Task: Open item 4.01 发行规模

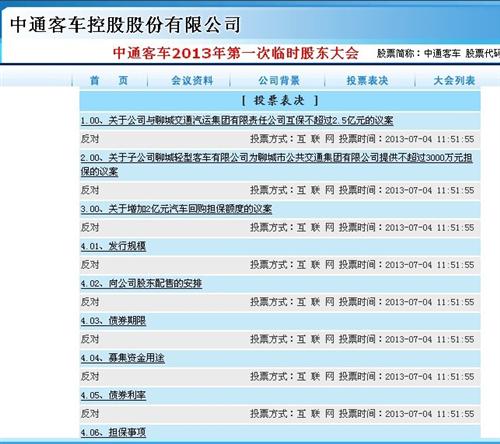Action: (113, 246)
